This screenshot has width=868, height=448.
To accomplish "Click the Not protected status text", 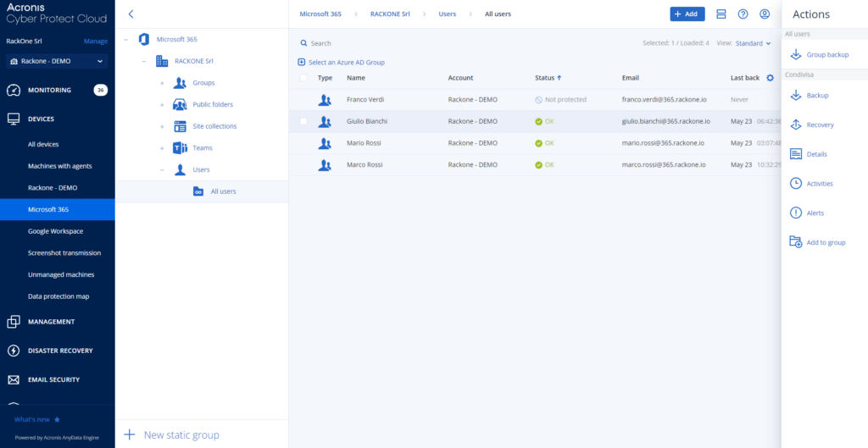I will [565, 100].
